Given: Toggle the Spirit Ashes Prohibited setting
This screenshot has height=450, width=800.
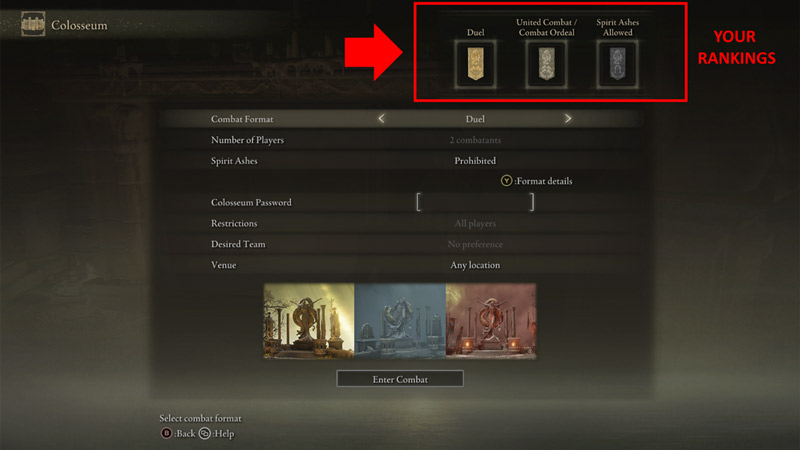Looking at the screenshot, I should pyautogui.click(x=475, y=161).
